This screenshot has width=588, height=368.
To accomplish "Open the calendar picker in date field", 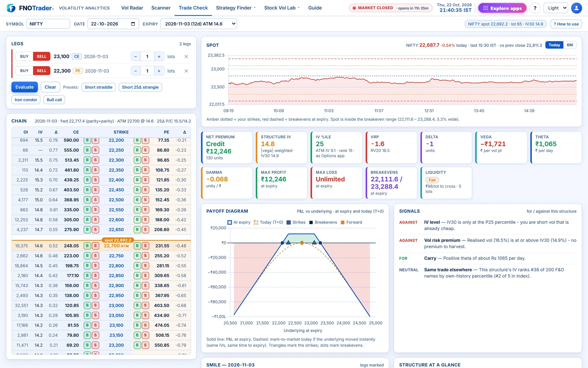I will [x=133, y=24].
